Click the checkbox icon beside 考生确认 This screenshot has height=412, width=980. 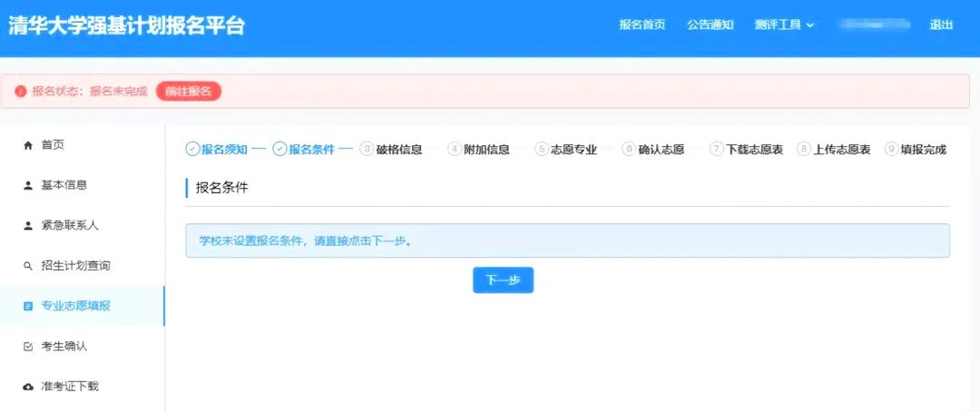click(x=27, y=347)
